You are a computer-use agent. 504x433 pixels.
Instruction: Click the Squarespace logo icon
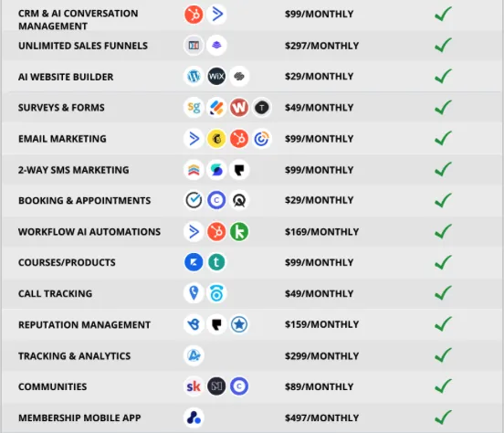[x=239, y=76]
